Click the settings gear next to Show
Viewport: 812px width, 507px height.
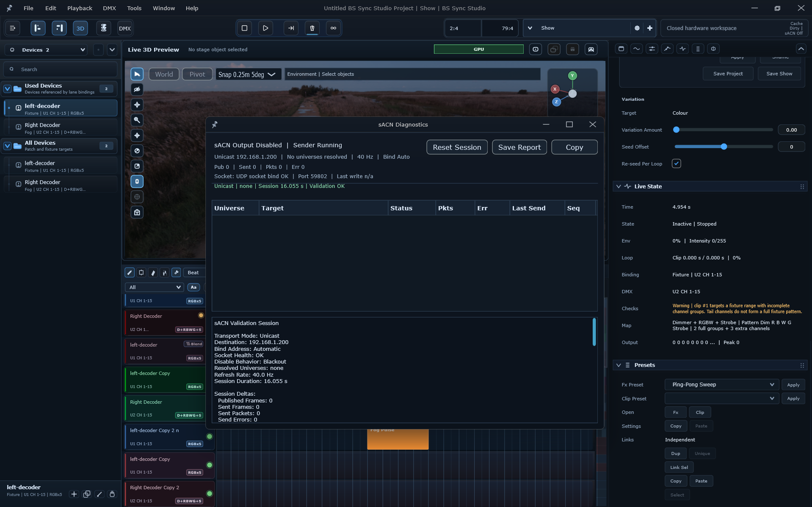pyautogui.click(x=637, y=28)
